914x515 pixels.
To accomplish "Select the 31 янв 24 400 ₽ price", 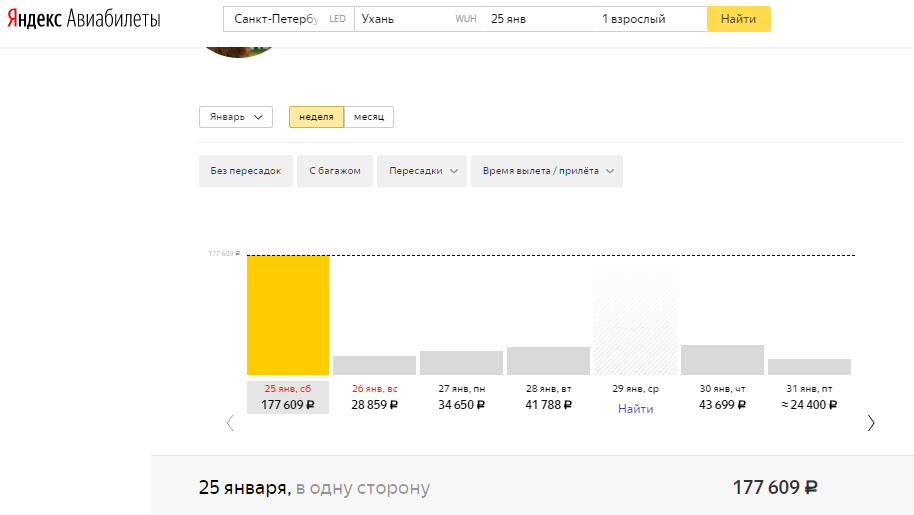I will (809, 405).
